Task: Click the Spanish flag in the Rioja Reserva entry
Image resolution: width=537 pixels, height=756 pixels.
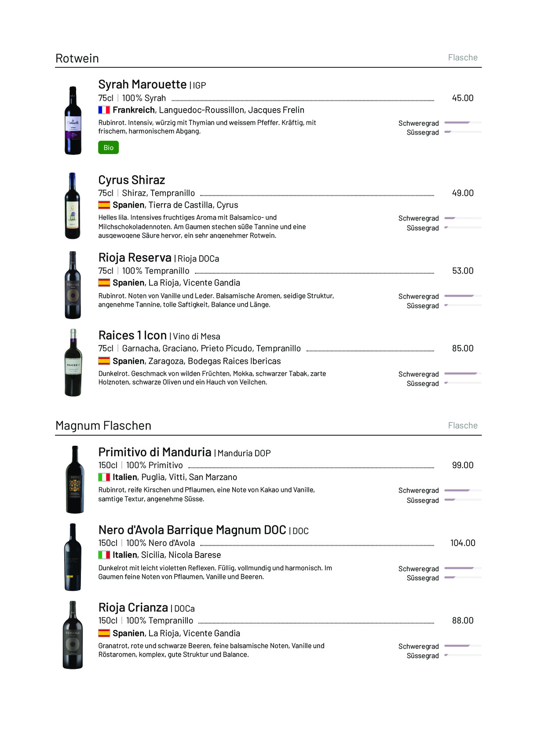Action: click(104, 283)
